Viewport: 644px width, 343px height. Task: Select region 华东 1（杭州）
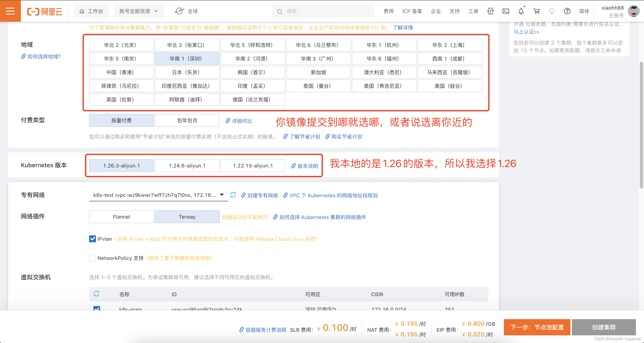pos(384,45)
